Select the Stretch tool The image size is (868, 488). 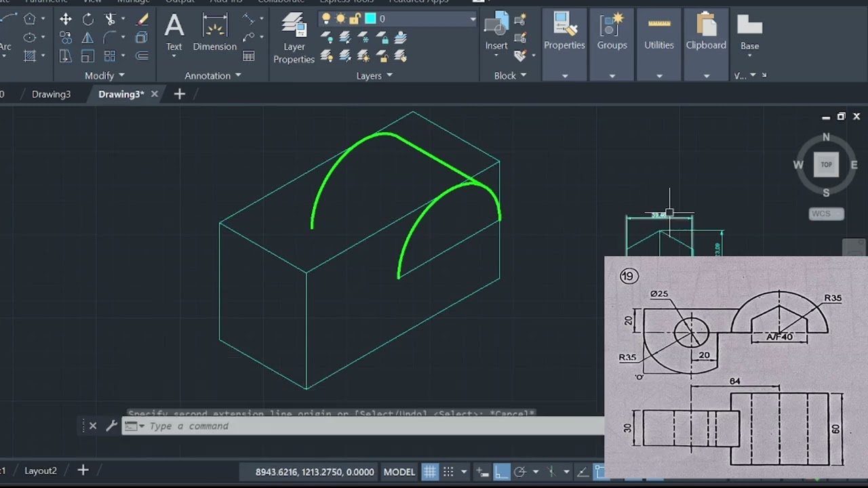[65, 56]
